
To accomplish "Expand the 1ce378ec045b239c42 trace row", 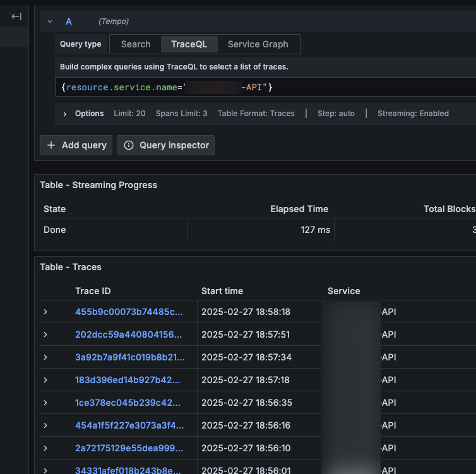I will pos(45,403).
